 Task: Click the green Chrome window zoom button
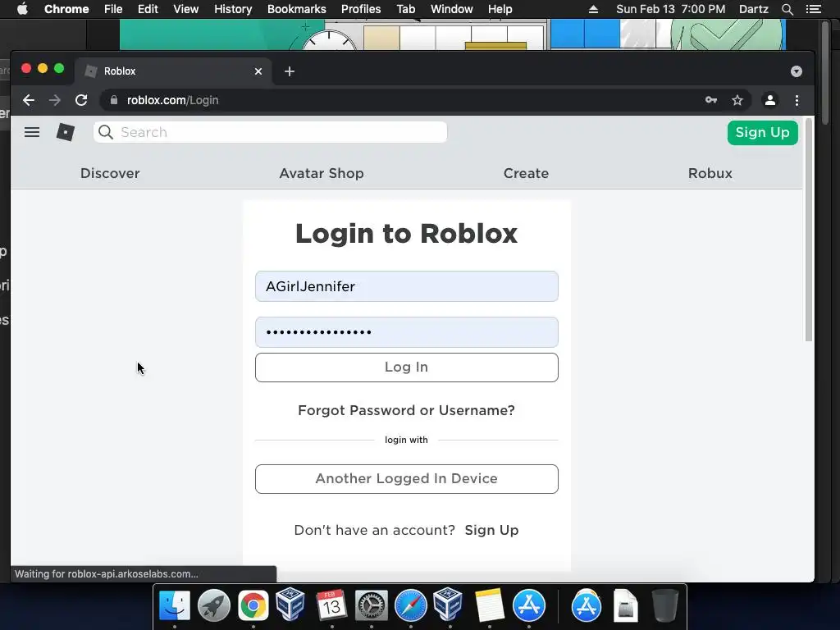point(59,69)
